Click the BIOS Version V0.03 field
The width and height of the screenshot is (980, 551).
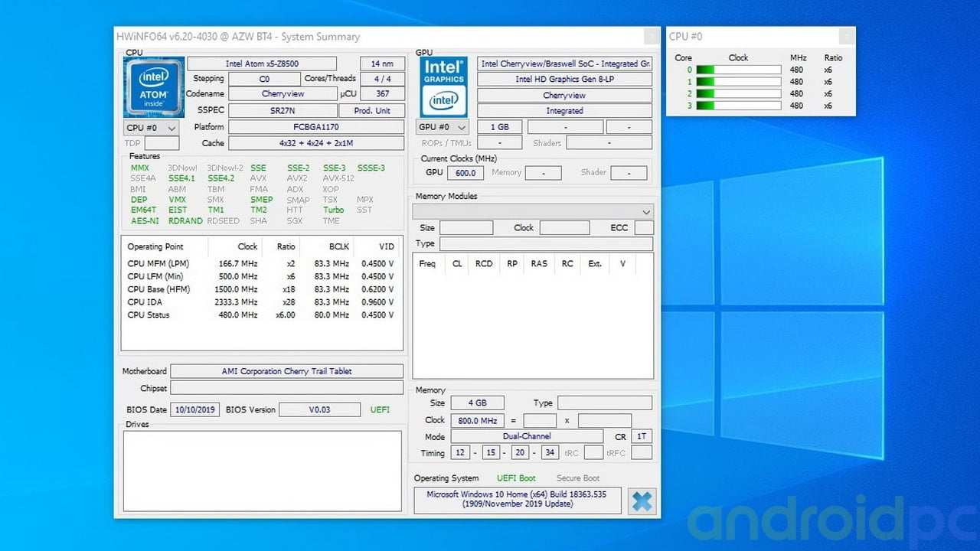pyautogui.click(x=319, y=409)
